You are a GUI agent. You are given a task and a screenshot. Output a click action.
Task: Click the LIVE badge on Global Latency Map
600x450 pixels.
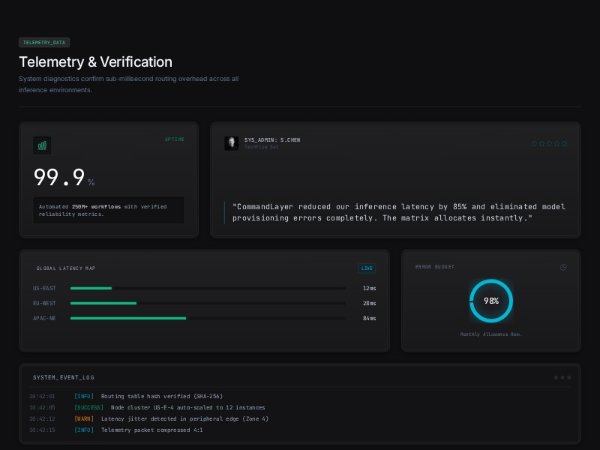pyautogui.click(x=367, y=268)
